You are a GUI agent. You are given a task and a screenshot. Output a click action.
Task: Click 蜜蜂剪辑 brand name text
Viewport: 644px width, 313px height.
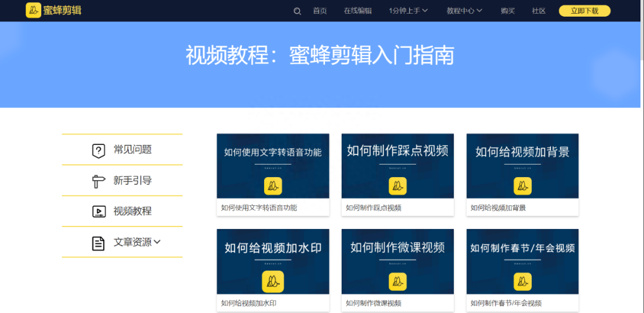tap(63, 10)
